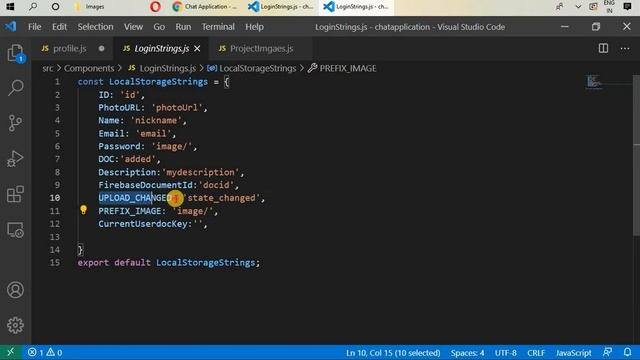
Task: Open Run and Debug view
Action: point(16,159)
